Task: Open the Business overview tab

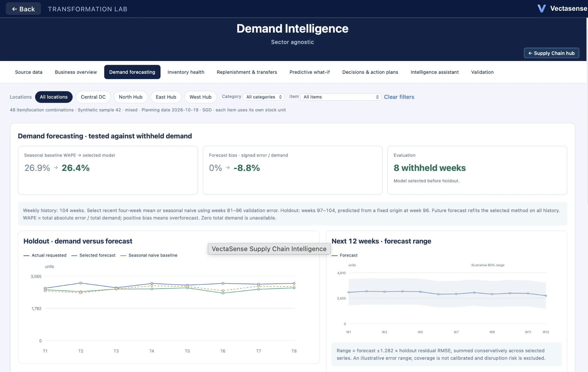Action: point(76,72)
